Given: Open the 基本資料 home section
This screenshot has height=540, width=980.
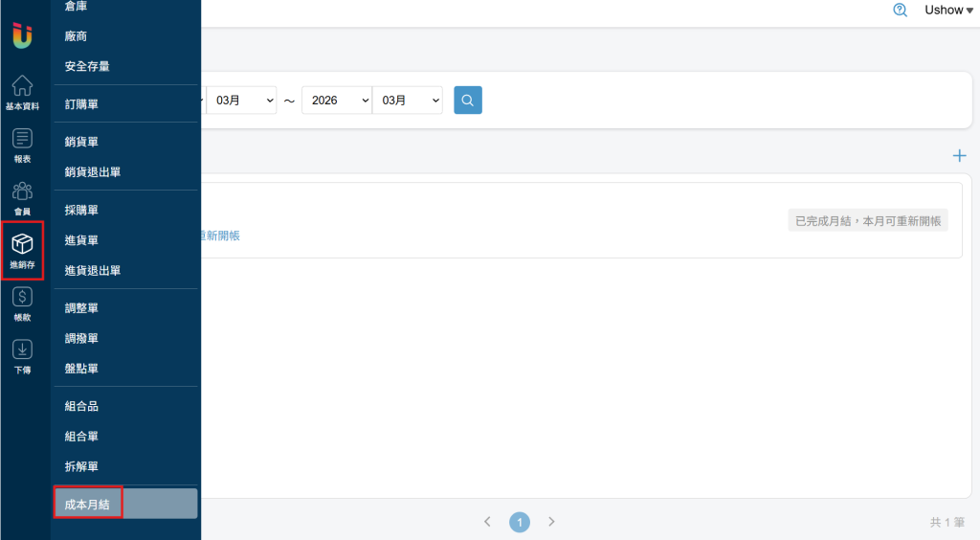Looking at the screenshot, I should (23, 93).
